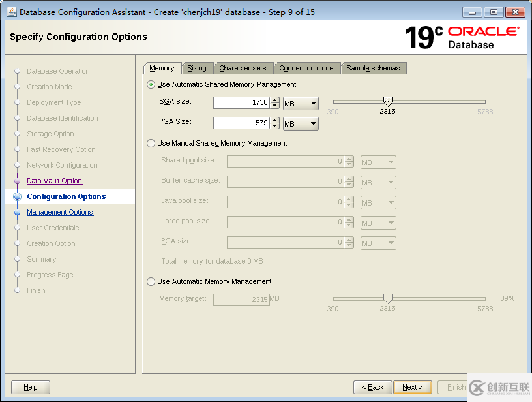
Task: Minimize the Database Configuration Assistant window
Action: coord(472,12)
